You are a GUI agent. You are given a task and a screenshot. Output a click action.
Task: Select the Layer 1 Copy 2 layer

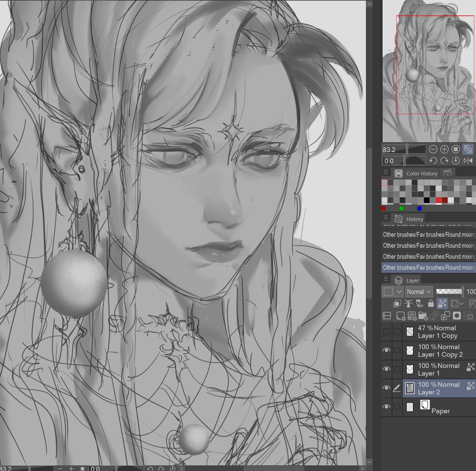pos(439,350)
